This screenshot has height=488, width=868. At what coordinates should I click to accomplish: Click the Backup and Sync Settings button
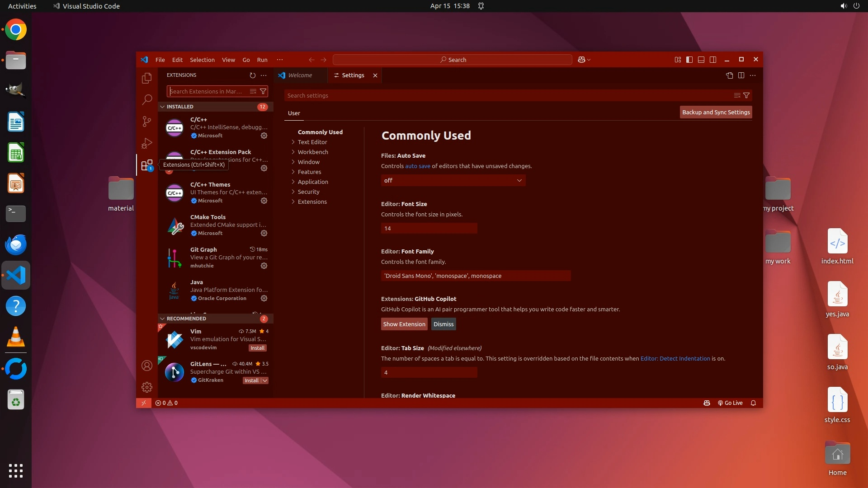click(x=716, y=112)
